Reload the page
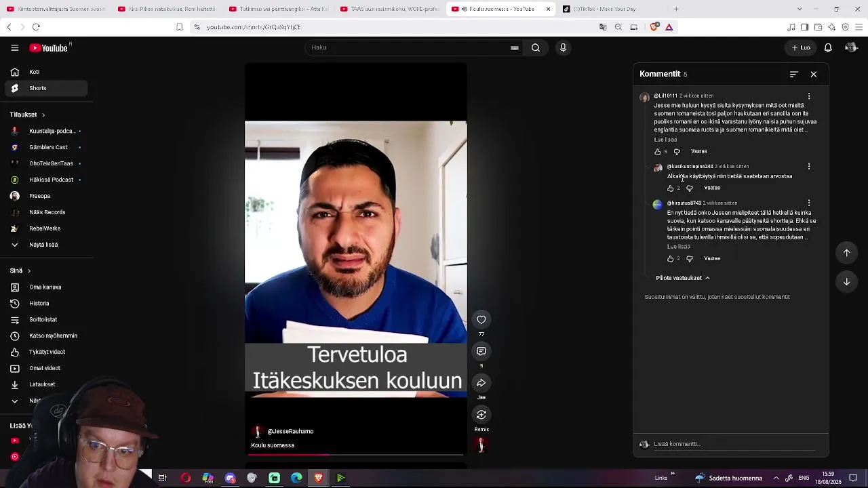The height and width of the screenshot is (488, 868). tap(36, 27)
